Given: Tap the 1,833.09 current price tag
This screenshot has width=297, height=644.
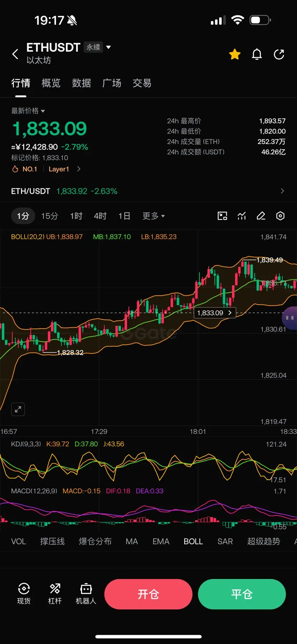Looking at the screenshot, I should [x=214, y=313].
